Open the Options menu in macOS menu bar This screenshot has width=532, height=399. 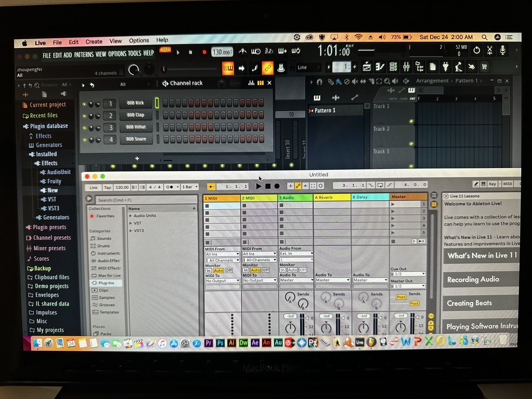coord(139,41)
